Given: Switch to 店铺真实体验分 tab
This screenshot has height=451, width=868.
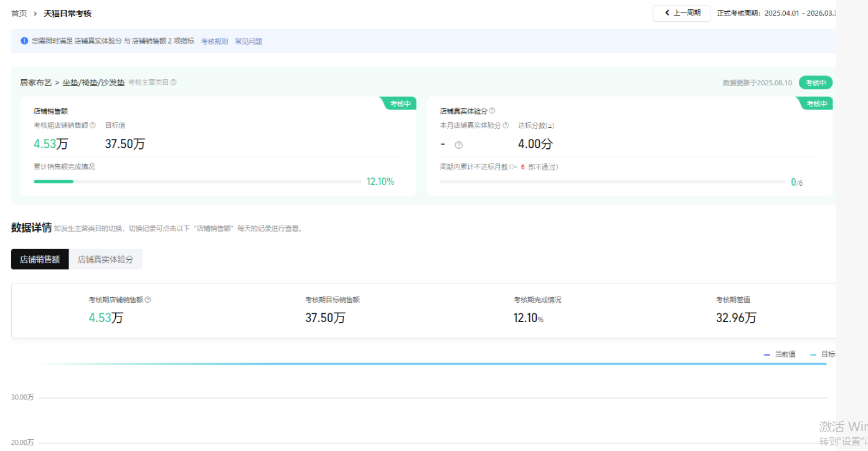Looking at the screenshot, I should click(105, 259).
